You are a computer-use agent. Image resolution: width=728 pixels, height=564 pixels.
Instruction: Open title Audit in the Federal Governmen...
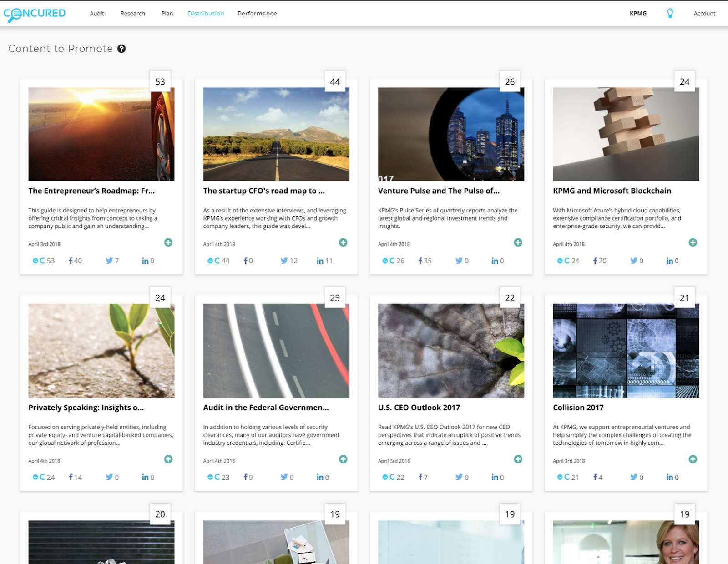pos(266,408)
